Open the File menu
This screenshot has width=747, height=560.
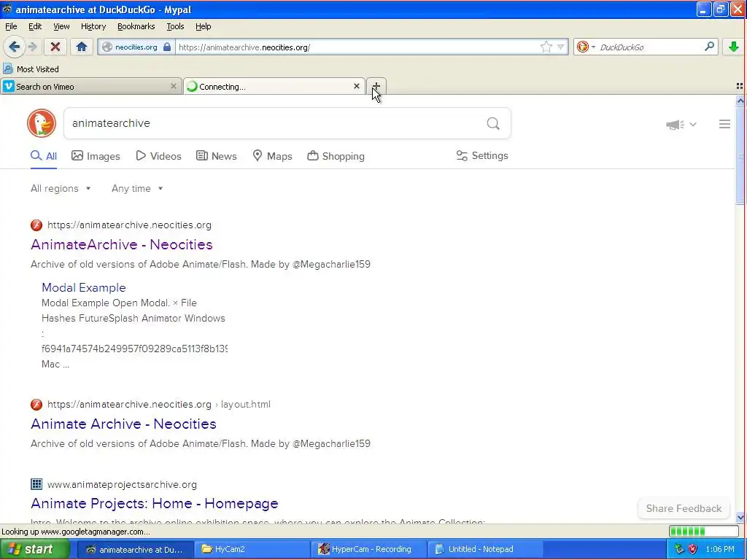(x=11, y=27)
